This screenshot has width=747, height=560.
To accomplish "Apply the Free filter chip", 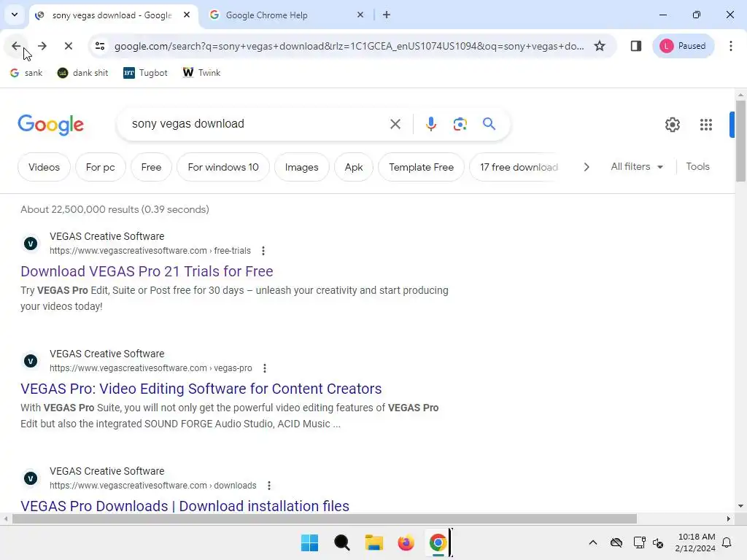I will click(151, 167).
